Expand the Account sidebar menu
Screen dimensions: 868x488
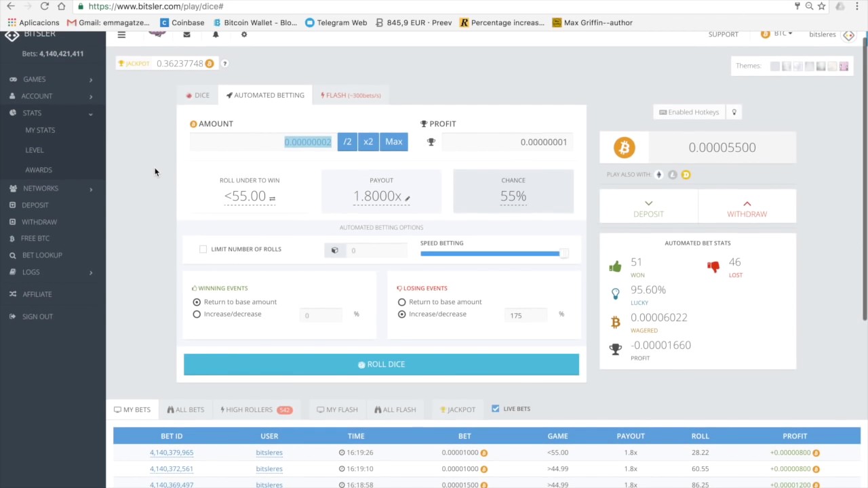52,96
